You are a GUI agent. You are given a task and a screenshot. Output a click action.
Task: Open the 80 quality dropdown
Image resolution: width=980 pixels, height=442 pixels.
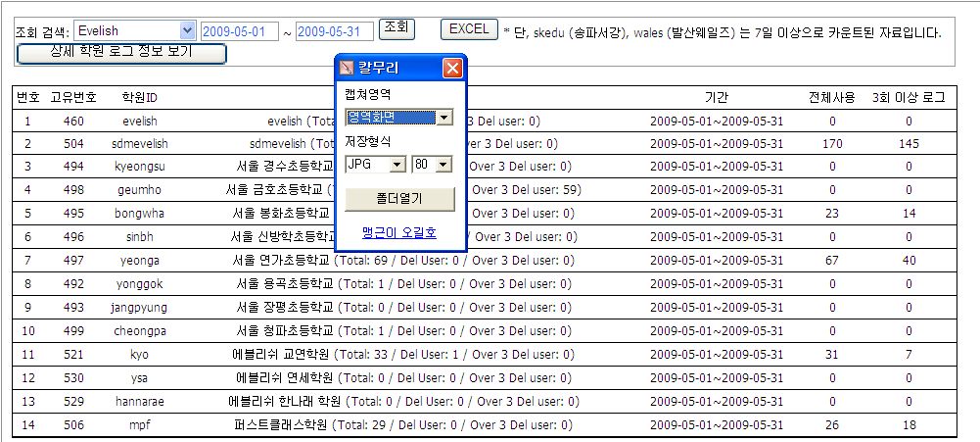click(443, 165)
